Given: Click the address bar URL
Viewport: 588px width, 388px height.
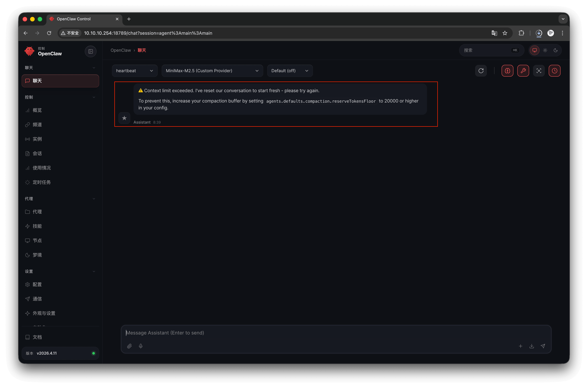Looking at the screenshot, I should [x=148, y=33].
